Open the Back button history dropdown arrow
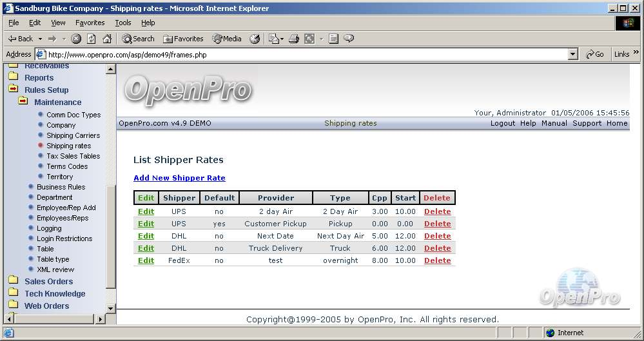644x341 pixels. [x=40, y=39]
